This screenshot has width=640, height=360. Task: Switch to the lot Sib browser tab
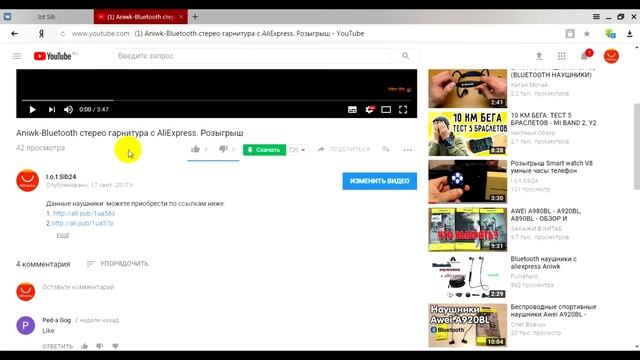pyautogui.click(x=46, y=17)
